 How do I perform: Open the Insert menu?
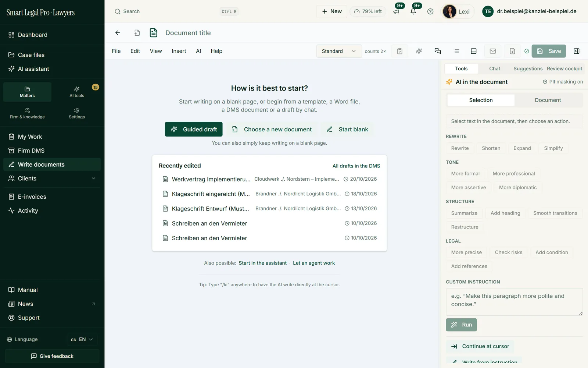(x=179, y=51)
